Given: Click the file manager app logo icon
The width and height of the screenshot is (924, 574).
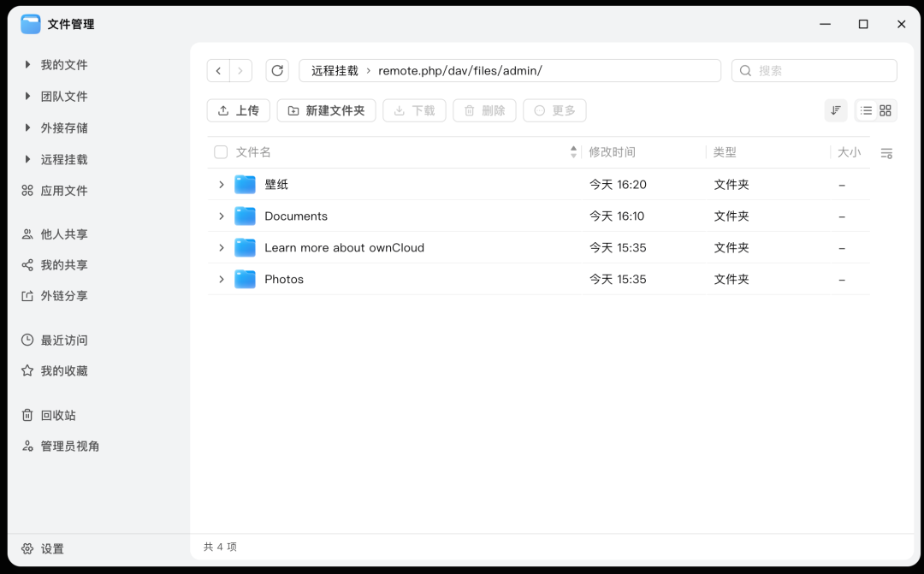Looking at the screenshot, I should (x=31, y=24).
